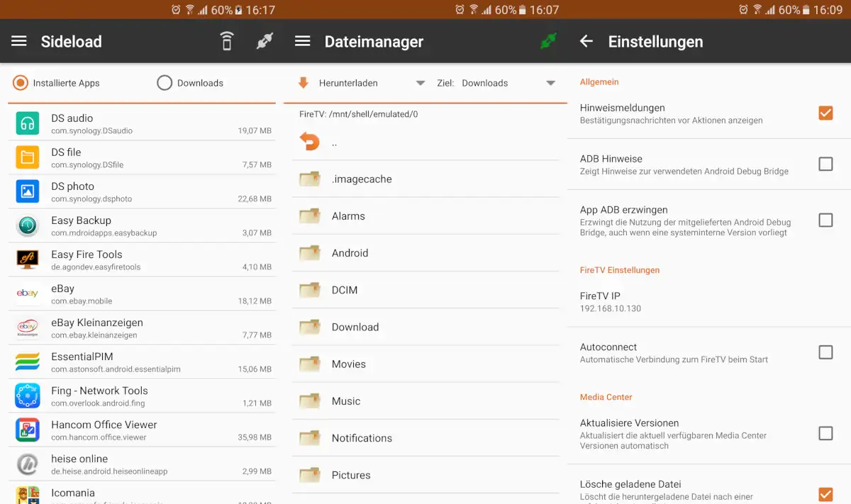851x504 pixels.
Task: Open the DCIM folder
Action: pos(345,290)
